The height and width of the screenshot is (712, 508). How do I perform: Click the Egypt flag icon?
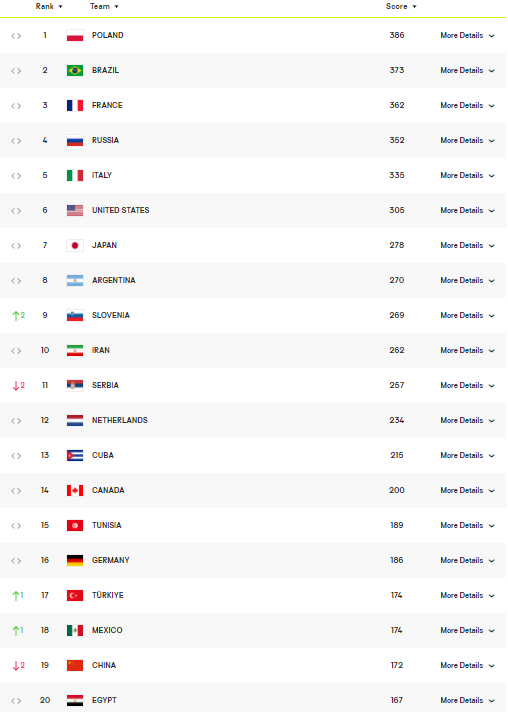click(75, 700)
